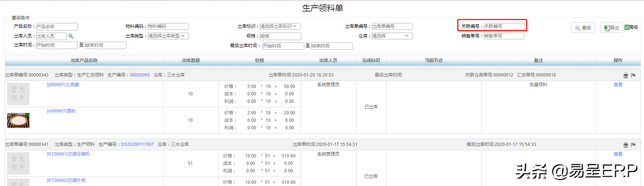Click 查看 link for order 00000343
This screenshot has height=186, width=644.
pos(618,85)
